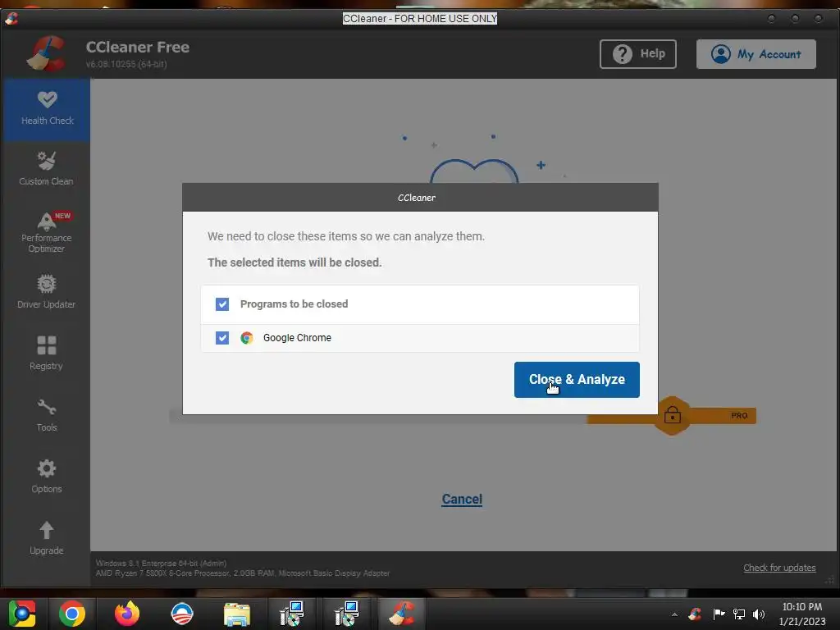Open Custom Clean in the sidebar
This screenshot has width=840, height=630.
coord(47,169)
